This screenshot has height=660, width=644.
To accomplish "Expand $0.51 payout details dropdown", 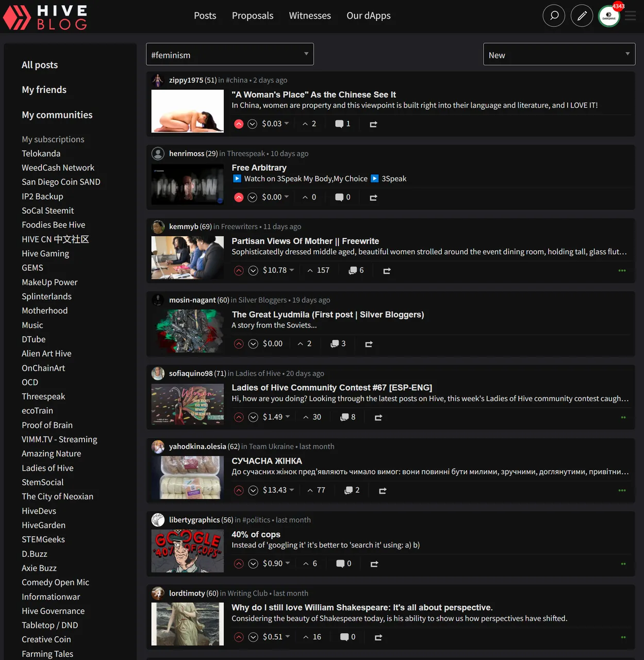I will click(276, 637).
